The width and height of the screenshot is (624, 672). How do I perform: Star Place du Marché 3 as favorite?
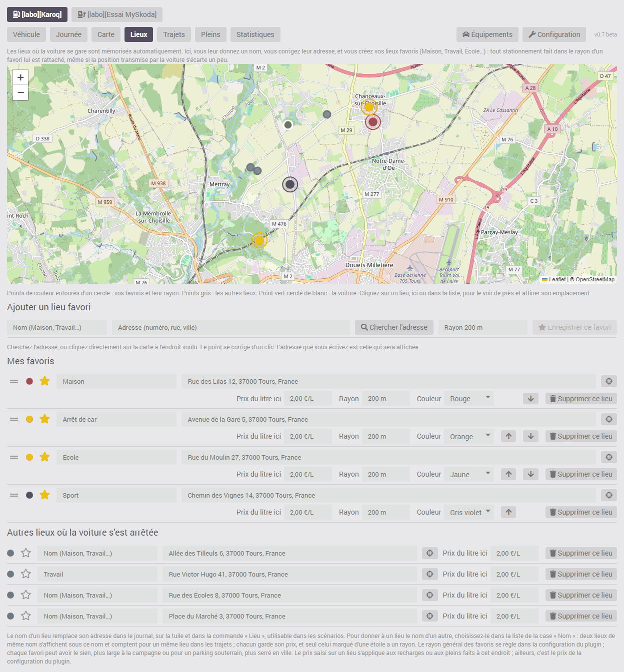[26, 616]
